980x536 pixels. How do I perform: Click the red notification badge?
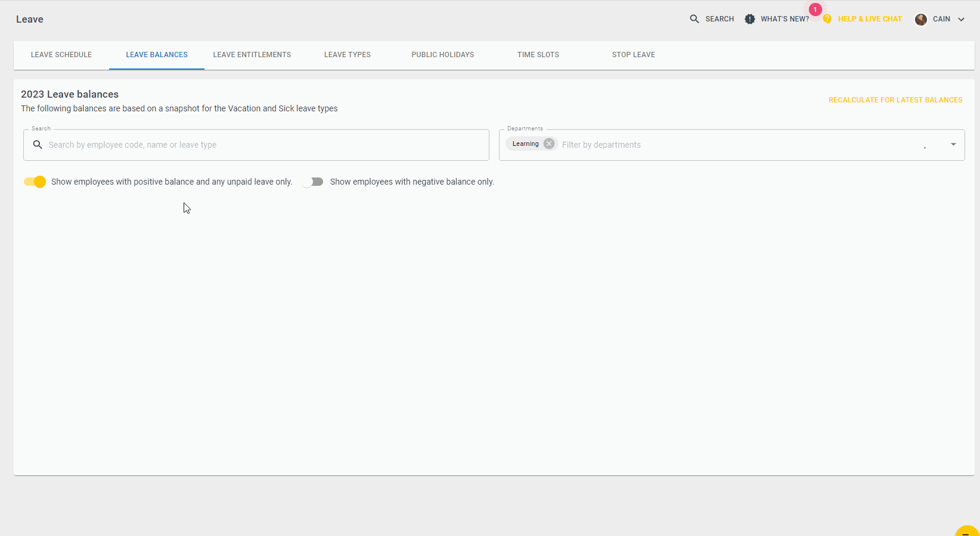click(x=815, y=10)
